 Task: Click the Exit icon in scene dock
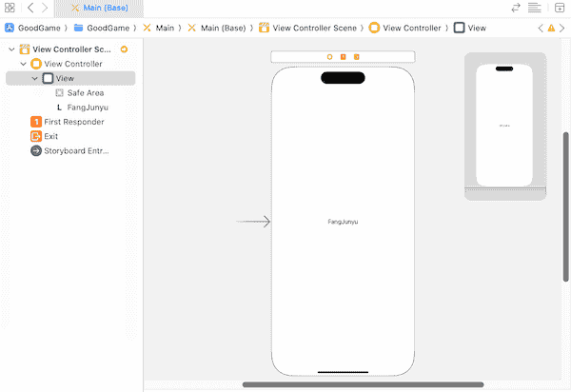(357, 57)
